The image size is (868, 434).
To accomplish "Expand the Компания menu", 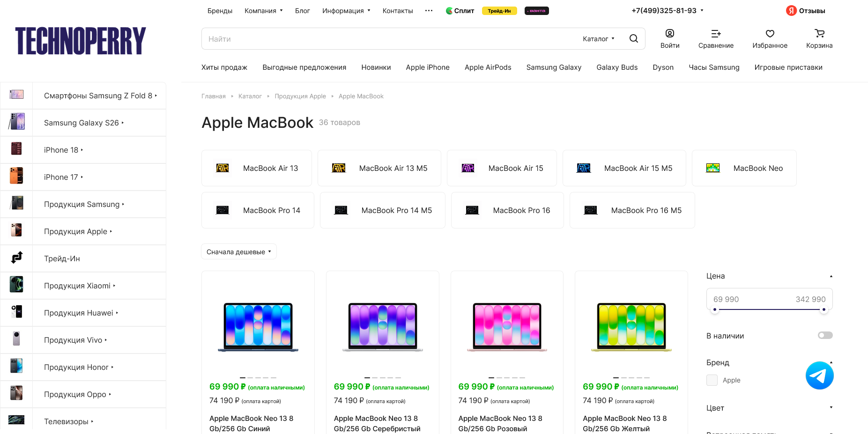I will point(264,11).
